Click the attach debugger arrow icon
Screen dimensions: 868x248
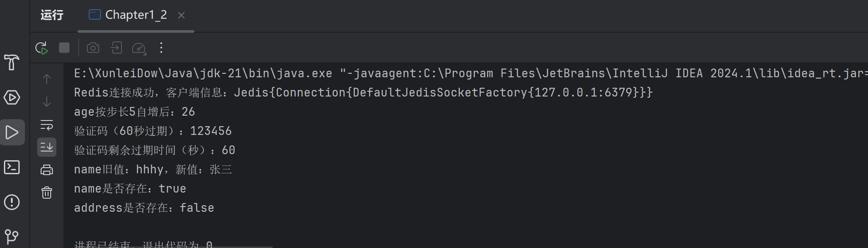point(116,48)
